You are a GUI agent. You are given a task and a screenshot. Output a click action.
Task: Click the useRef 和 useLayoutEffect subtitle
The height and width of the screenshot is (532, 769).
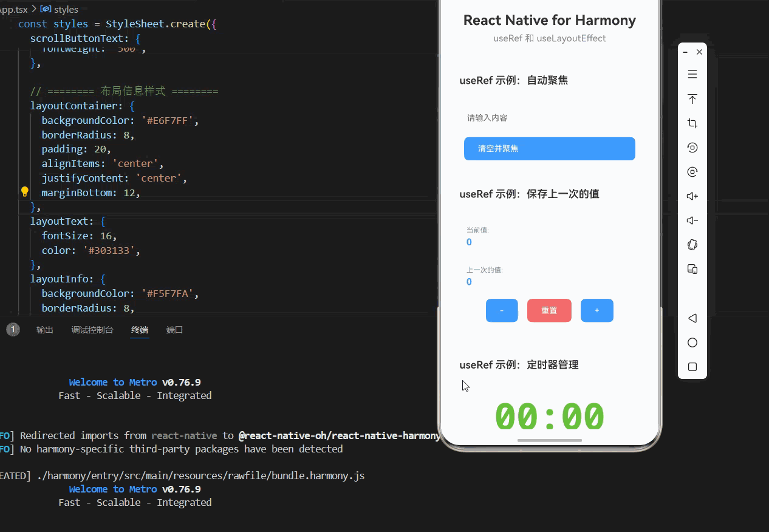[x=550, y=38]
